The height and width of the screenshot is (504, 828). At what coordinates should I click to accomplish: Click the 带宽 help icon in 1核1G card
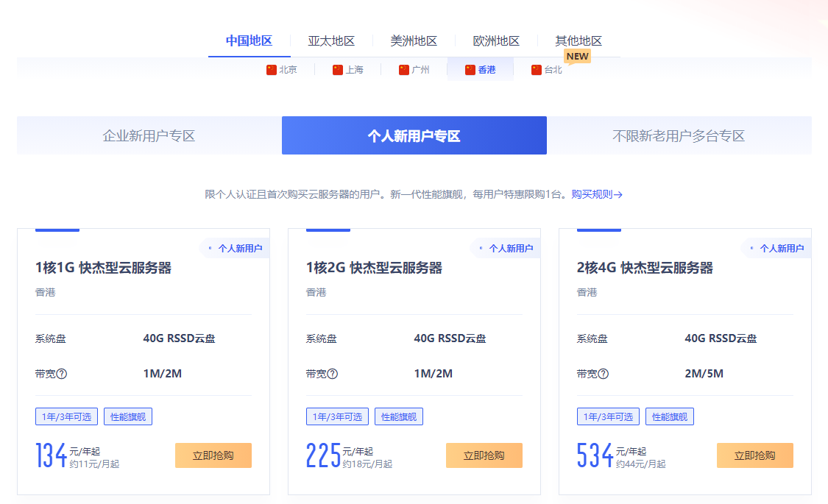pos(61,374)
